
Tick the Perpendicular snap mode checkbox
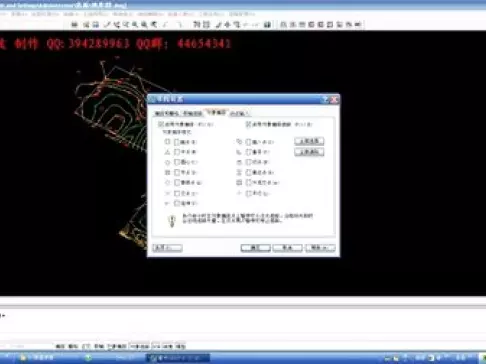click(248, 152)
